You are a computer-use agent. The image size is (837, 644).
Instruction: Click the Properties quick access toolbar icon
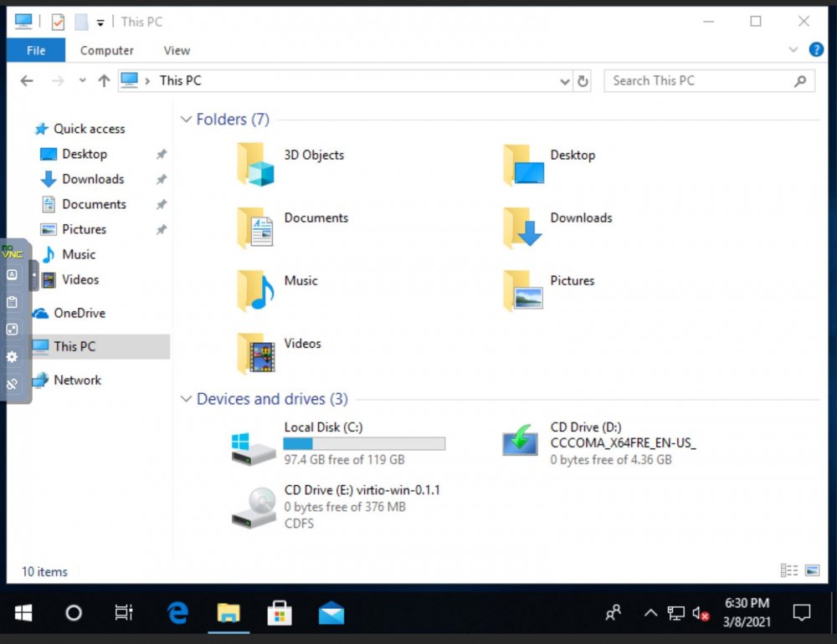pos(58,22)
